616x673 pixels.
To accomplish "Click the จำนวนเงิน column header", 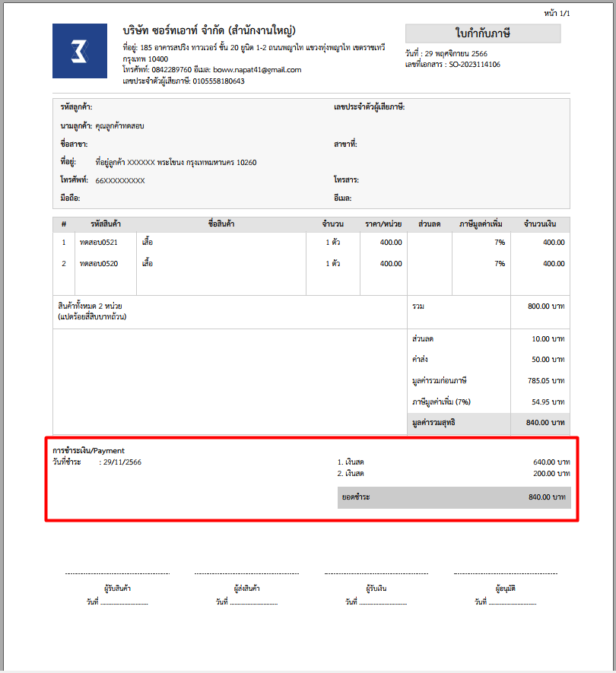I will pos(540,224).
